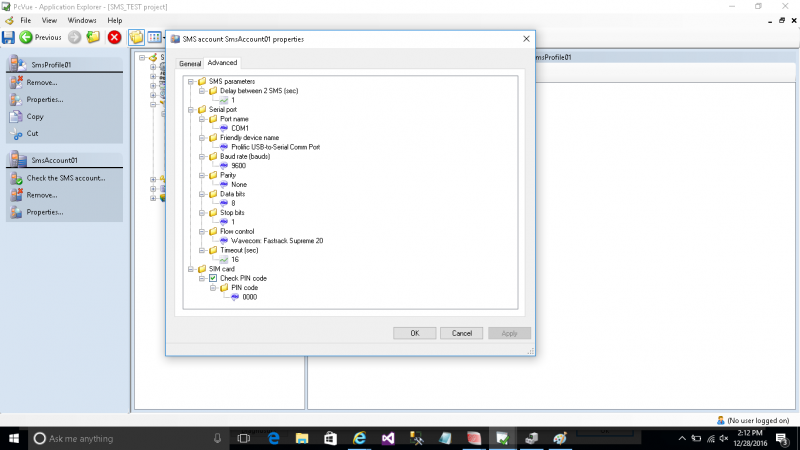Click the SmsAccount01 panel header

point(64,160)
